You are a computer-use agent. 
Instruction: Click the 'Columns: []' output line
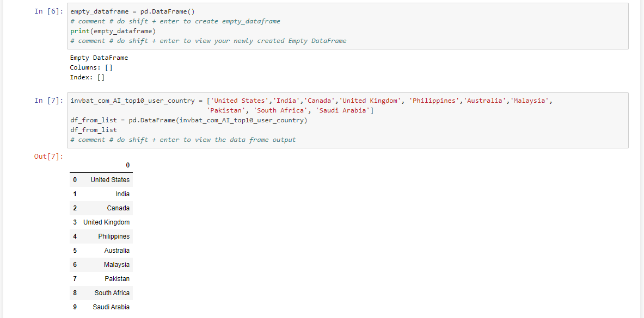coord(91,67)
